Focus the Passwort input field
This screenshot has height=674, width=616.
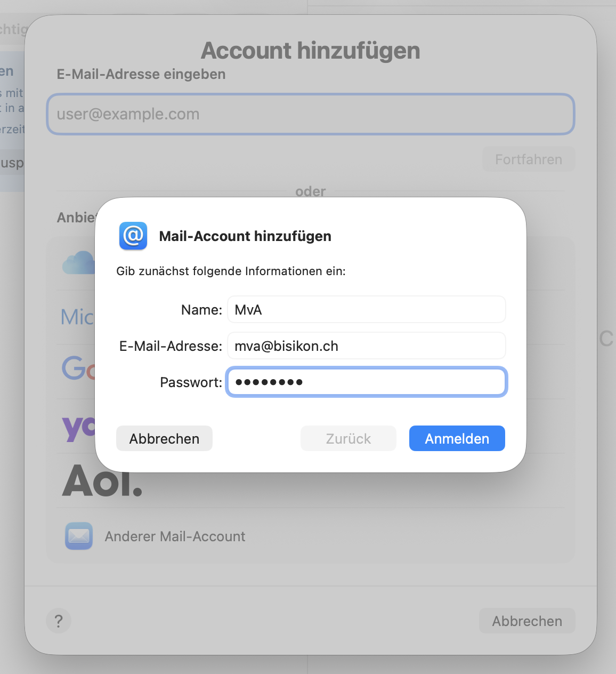[367, 382]
